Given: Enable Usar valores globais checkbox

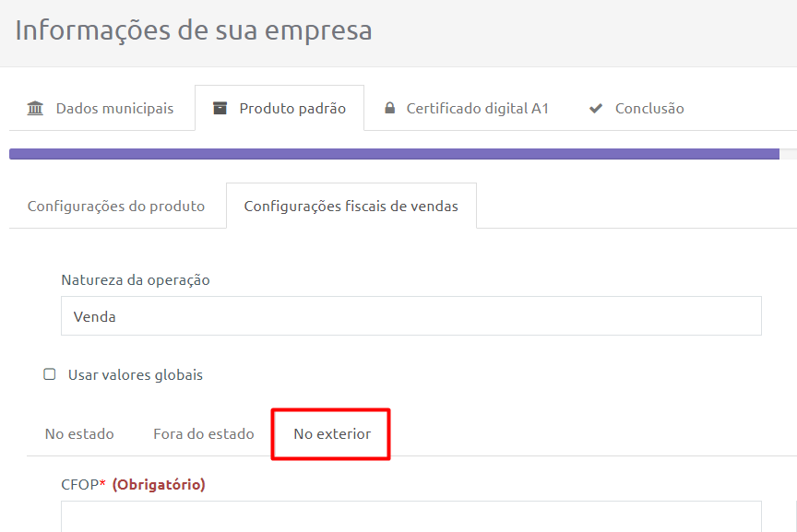Looking at the screenshot, I should [50, 374].
